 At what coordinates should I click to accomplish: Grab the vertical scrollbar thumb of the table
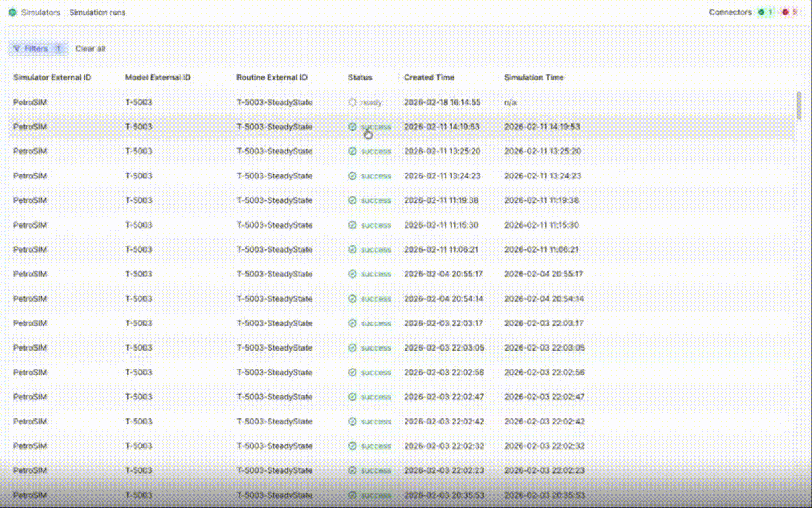pos(798,105)
